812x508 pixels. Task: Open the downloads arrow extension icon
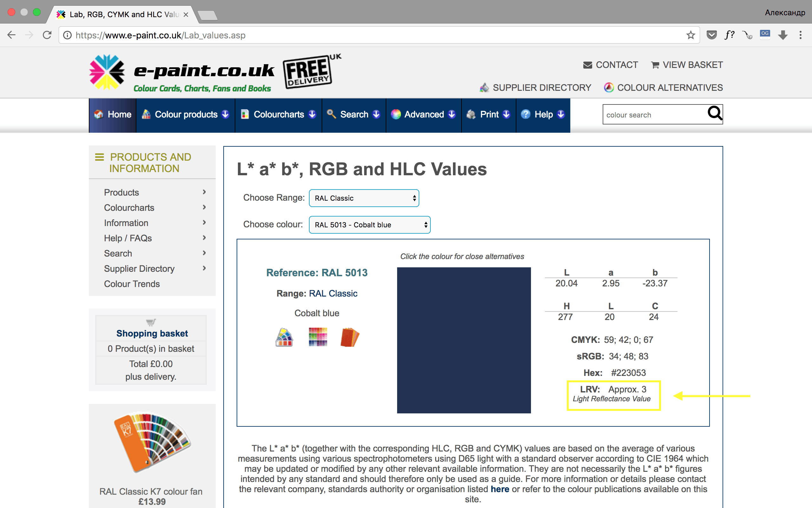tap(783, 35)
